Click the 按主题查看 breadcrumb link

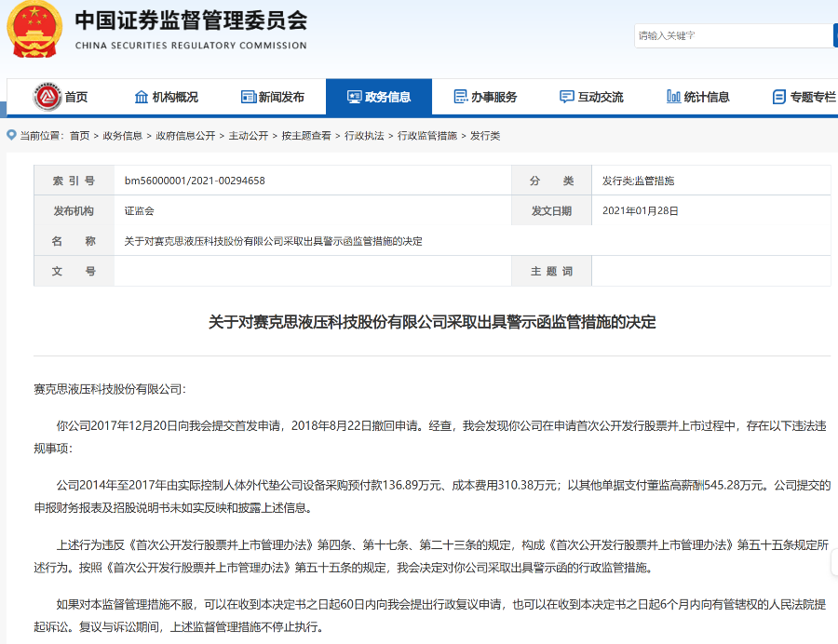click(x=306, y=135)
